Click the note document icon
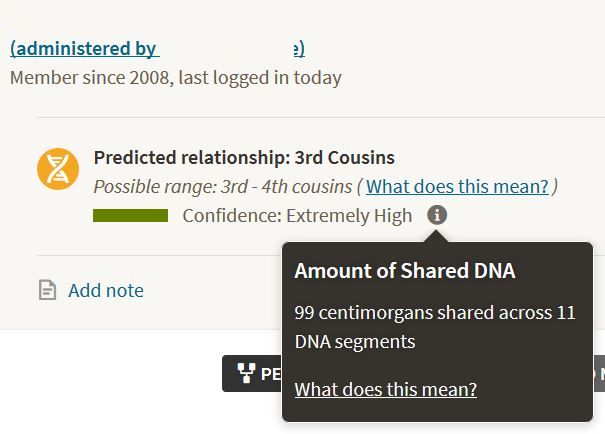The image size is (605, 434). tap(47, 291)
